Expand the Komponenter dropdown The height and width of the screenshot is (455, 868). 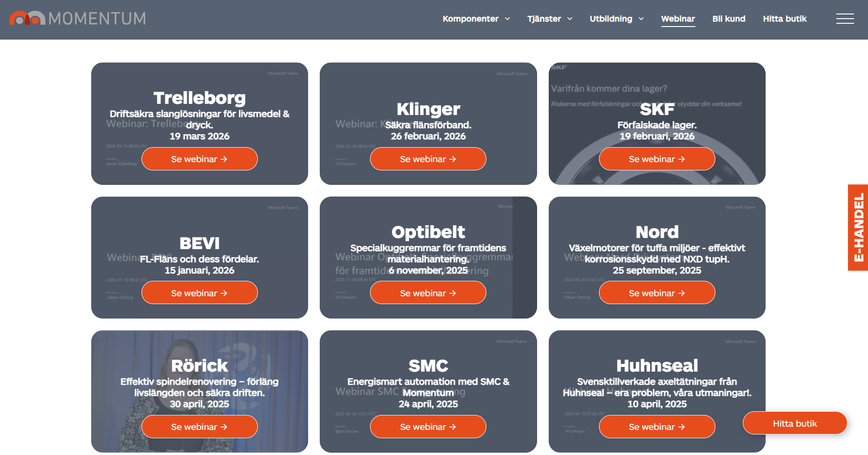(x=476, y=19)
